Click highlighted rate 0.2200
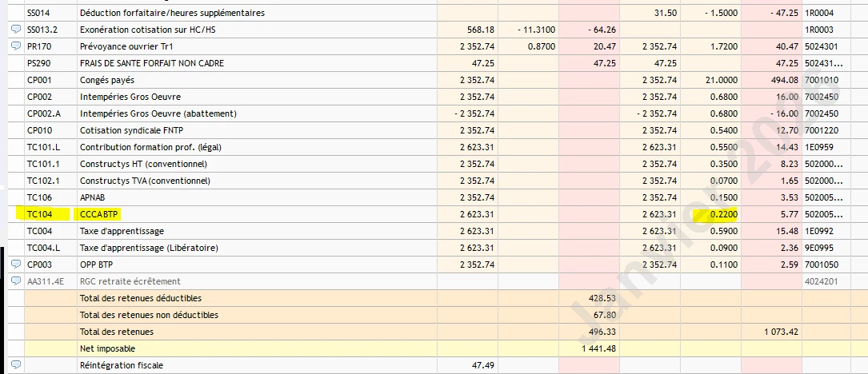Screen dimensions: 868x374 (x=723, y=215)
